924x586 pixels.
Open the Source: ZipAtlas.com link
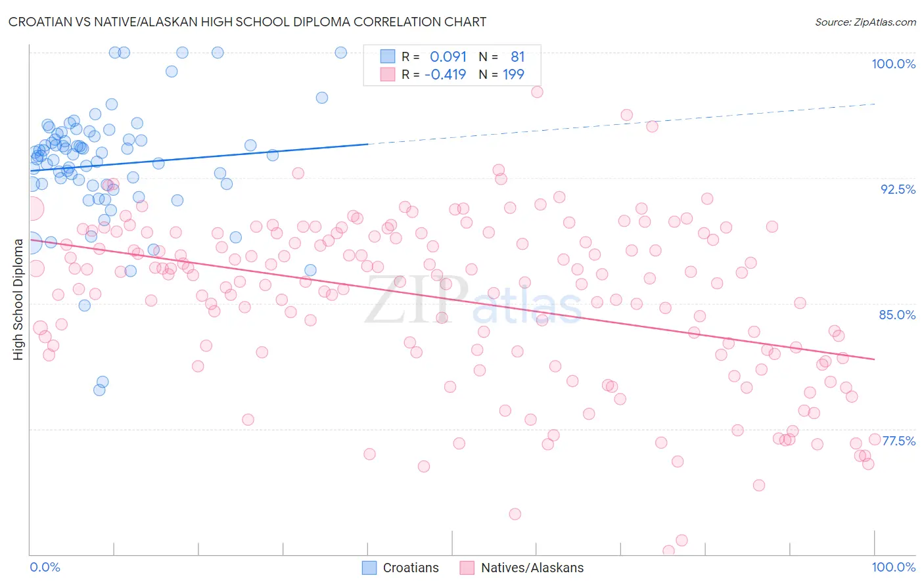866,22
